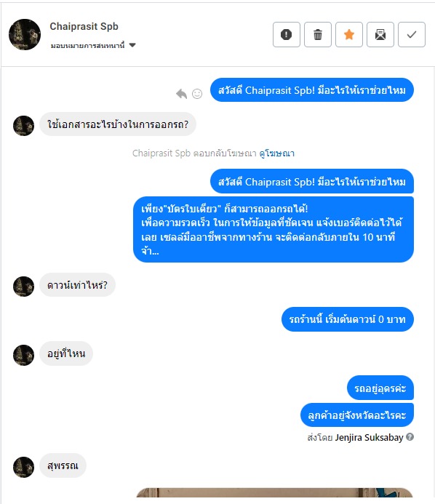Screen dimensions: 435x504
Task: Click help icon next to Jenjira Suksabay
Action: tap(410, 437)
